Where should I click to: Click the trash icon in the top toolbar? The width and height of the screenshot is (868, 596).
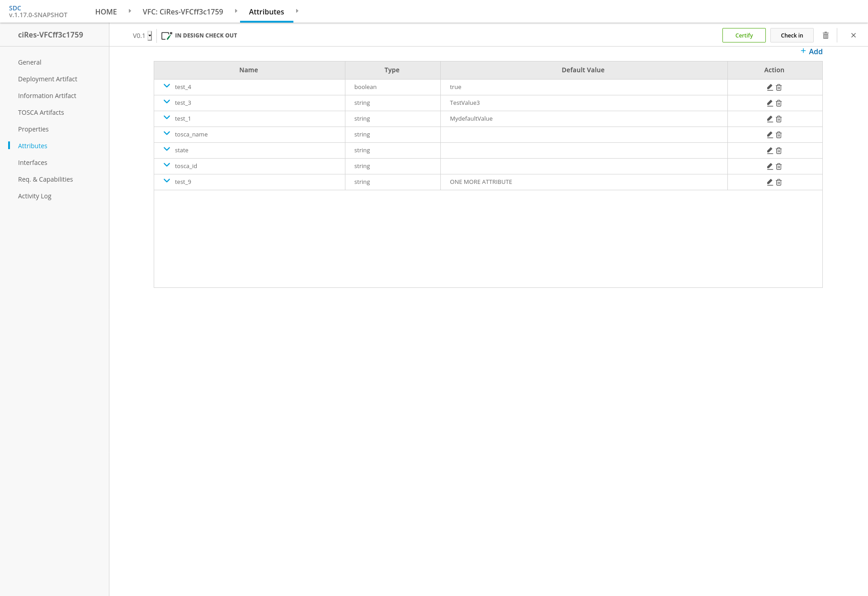826,35
